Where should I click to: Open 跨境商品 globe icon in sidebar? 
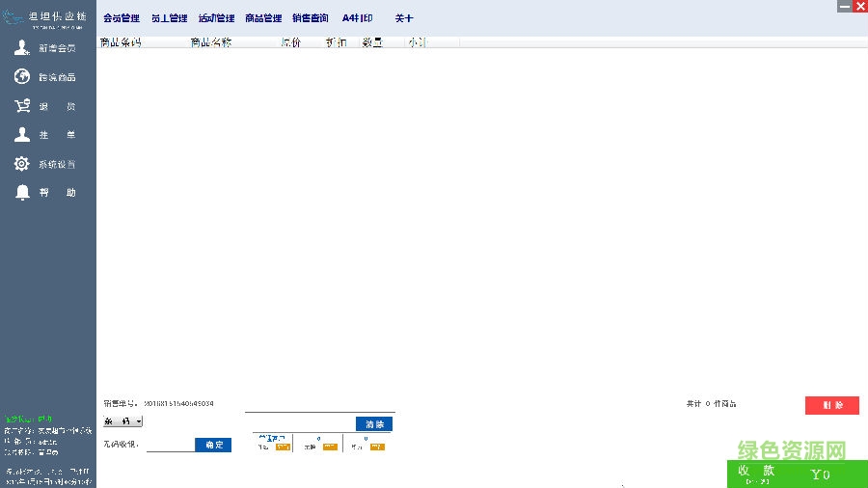[x=21, y=77]
